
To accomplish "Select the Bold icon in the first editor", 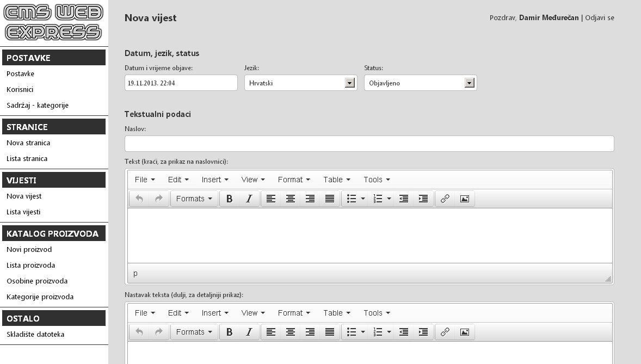I will coord(229,198).
